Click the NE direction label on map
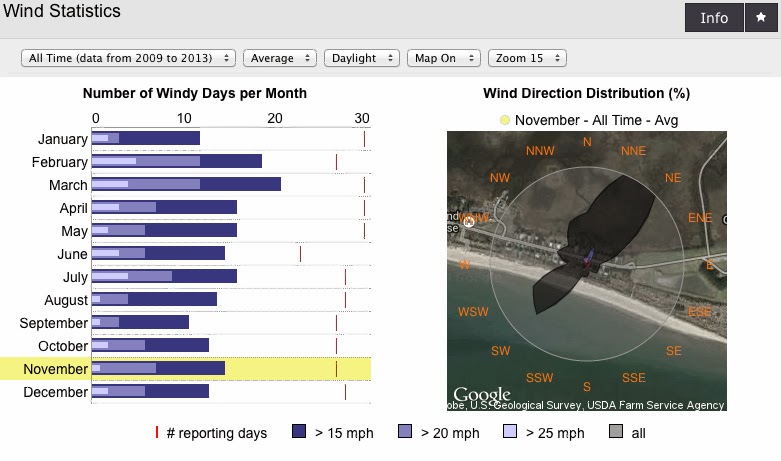The image size is (781, 461). (x=673, y=178)
